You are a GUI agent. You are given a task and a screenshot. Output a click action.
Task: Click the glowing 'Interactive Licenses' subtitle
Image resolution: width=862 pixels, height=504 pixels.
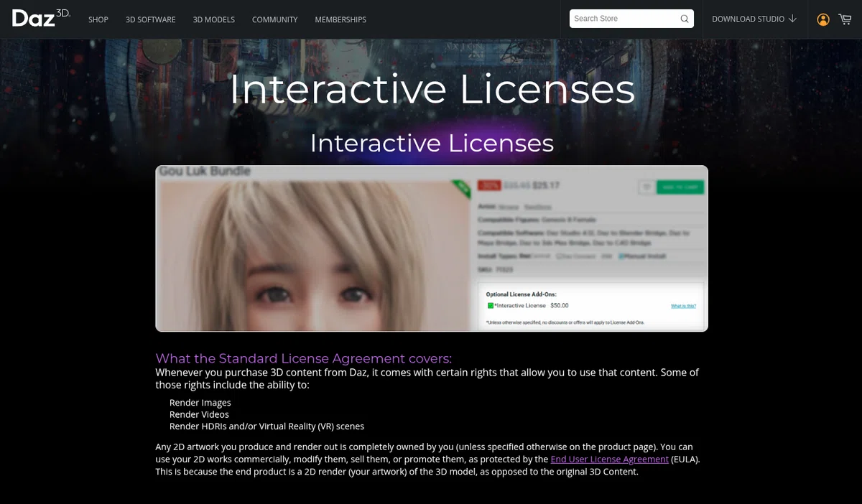432,143
